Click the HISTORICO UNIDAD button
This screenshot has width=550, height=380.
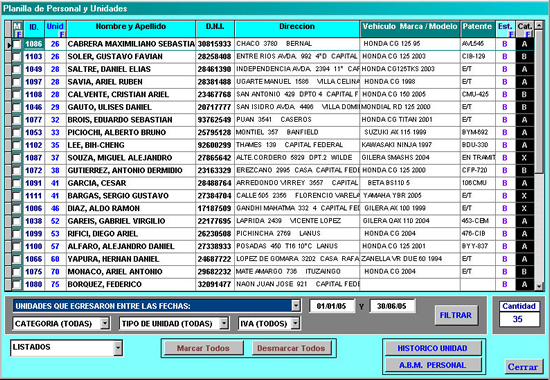pyautogui.click(x=432, y=348)
